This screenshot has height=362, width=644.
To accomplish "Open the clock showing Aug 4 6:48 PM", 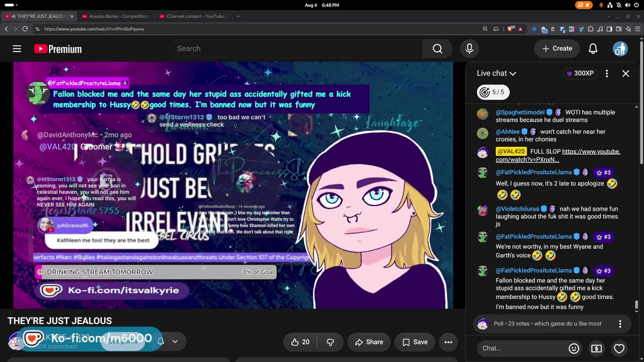I will [322, 5].
